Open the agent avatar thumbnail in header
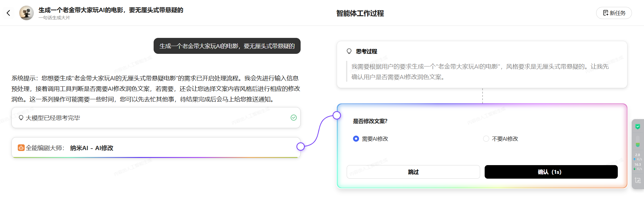The height and width of the screenshot is (200, 644). (27, 13)
